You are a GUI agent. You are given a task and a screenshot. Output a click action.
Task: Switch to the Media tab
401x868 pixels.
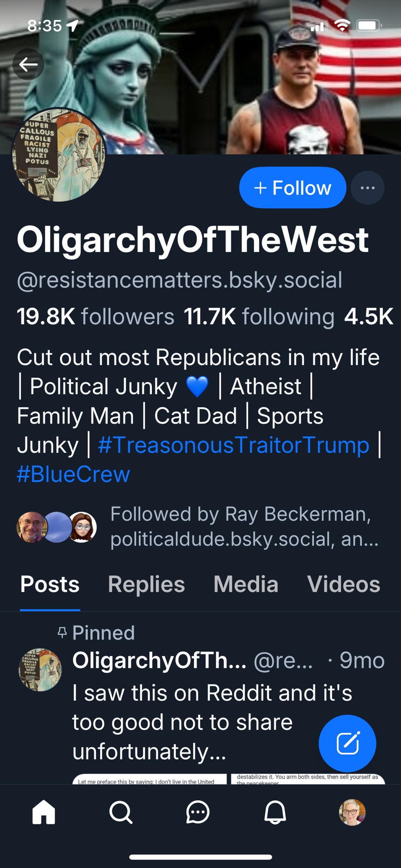246,584
